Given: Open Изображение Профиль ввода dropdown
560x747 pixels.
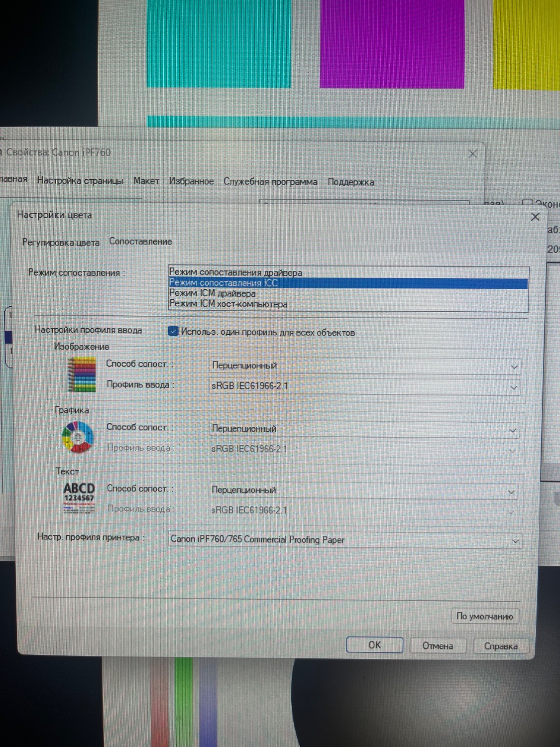Looking at the screenshot, I should pos(365,386).
